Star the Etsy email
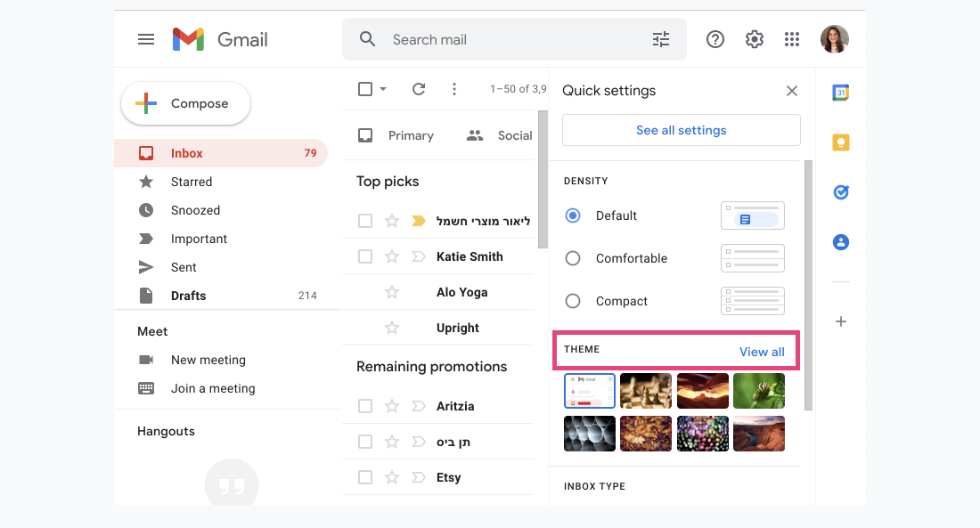This screenshot has height=528, width=980. tap(392, 477)
